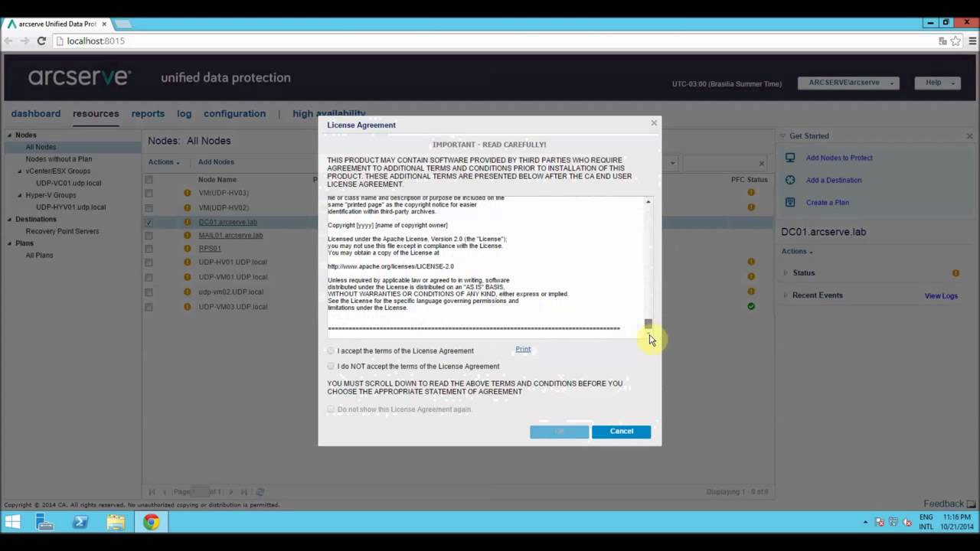Collapse the Destinations tree group

(x=10, y=220)
